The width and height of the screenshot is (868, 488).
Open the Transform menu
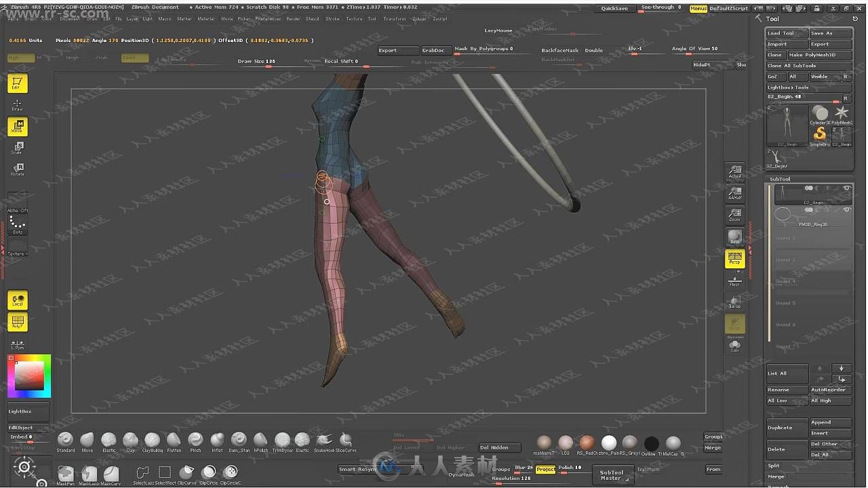(x=395, y=19)
